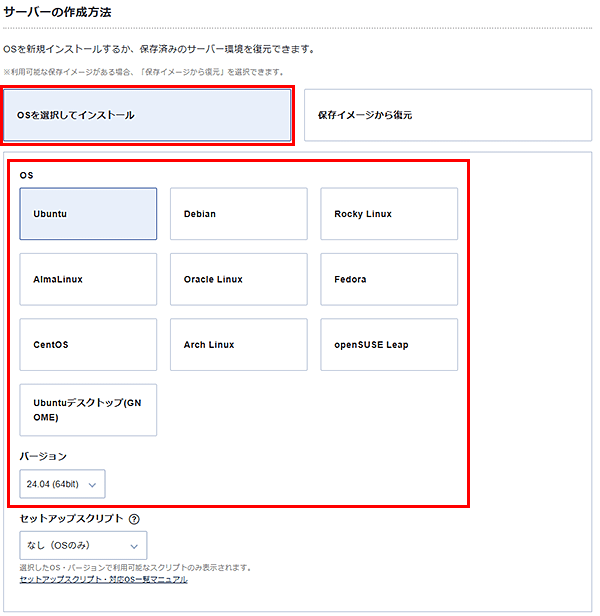The image size is (600, 616).
Task: Select "保存イメージから復元" option
Action: click(x=448, y=115)
